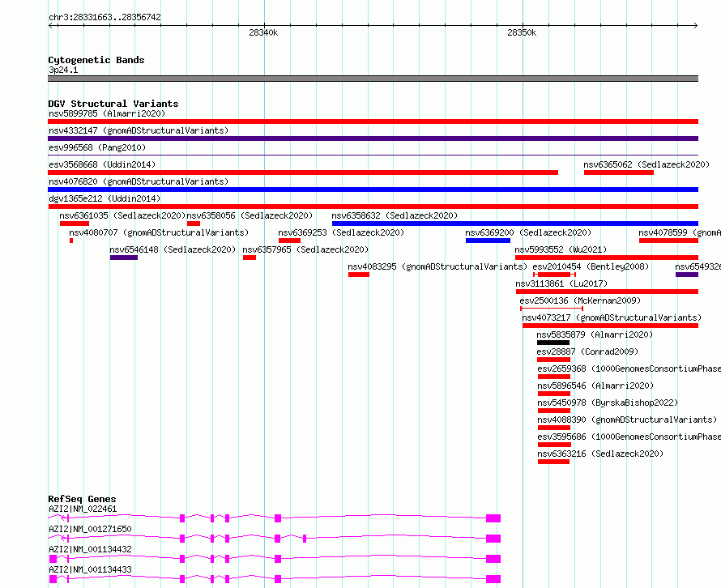Click the last exon block of AZI2|NM_022461
The width and height of the screenshot is (721, 588).
493,518
